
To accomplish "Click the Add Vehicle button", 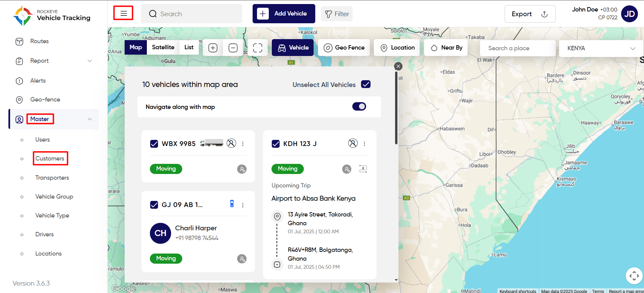I will [284, 13].
